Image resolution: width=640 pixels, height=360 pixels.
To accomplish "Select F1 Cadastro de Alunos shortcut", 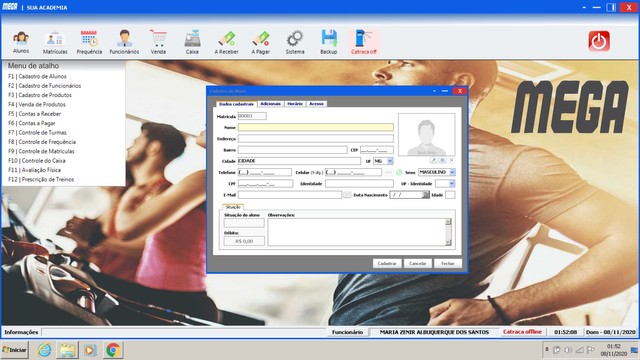I will 37,76.
